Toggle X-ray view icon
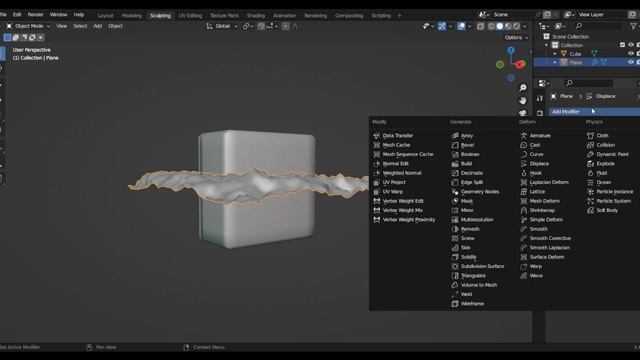 (x=480, y=26)
